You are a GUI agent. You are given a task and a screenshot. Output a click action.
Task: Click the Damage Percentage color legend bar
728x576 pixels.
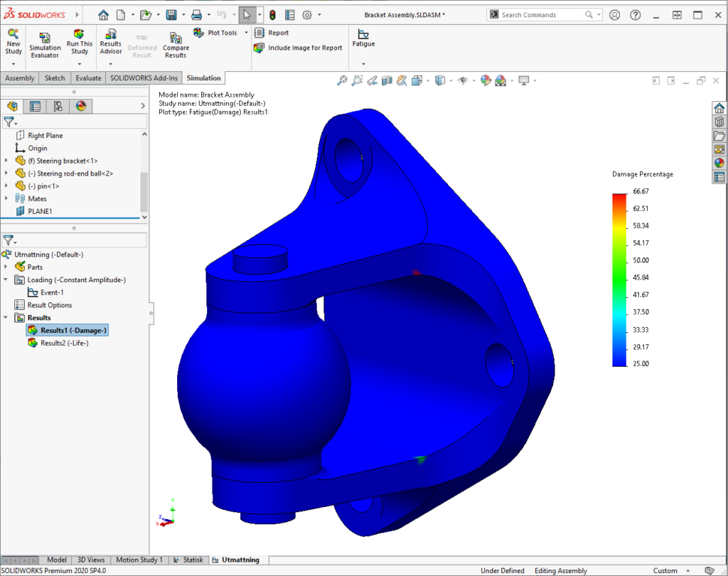tap(619, 279)
